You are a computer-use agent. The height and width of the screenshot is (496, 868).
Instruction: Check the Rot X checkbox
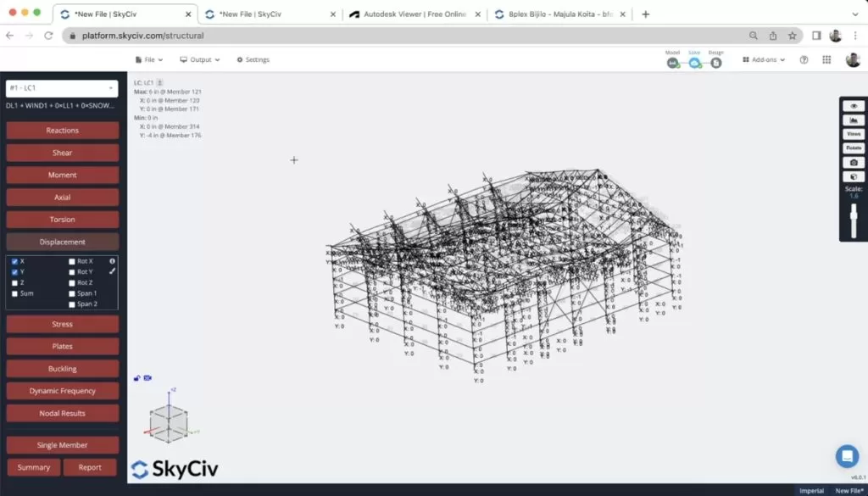pos(71,260)
